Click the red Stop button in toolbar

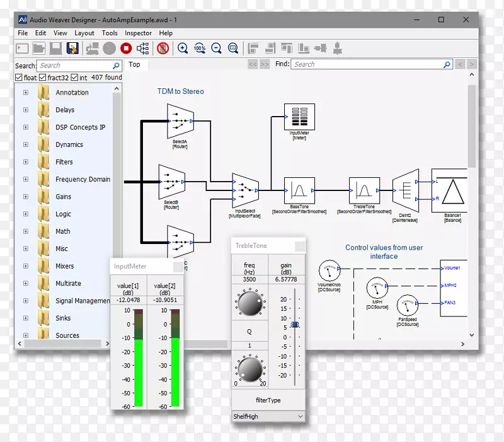click(126, 48)
